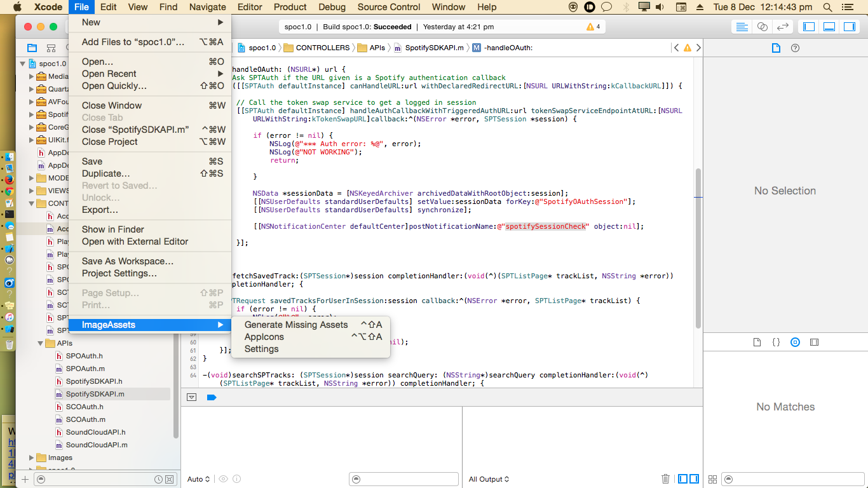868x488 pixels.
Task: Collapse the spoc1.0 project root
Action: (x=23, y=64)
